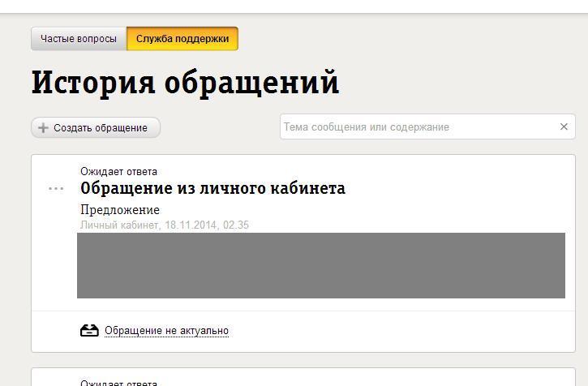Click the История обращений heading
Screen dimensions: 588x386
click(x=185, y=83)
